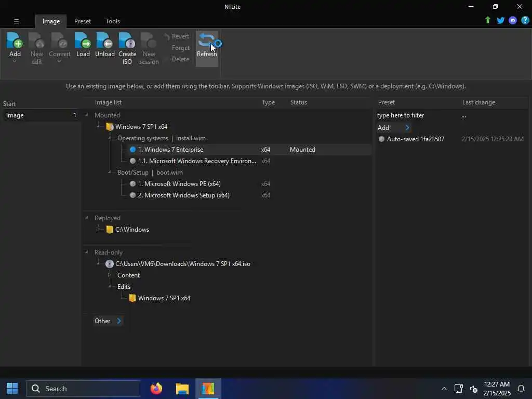Image resolution: width=532 pixels, height=399 pixels.
Task: Collapse the Windows 7 SP1 x64 mounted node
Action: (98, 126)
